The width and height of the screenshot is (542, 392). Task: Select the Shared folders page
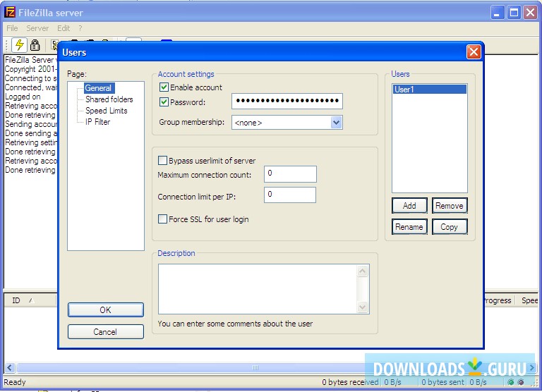[x=109, y=99]
